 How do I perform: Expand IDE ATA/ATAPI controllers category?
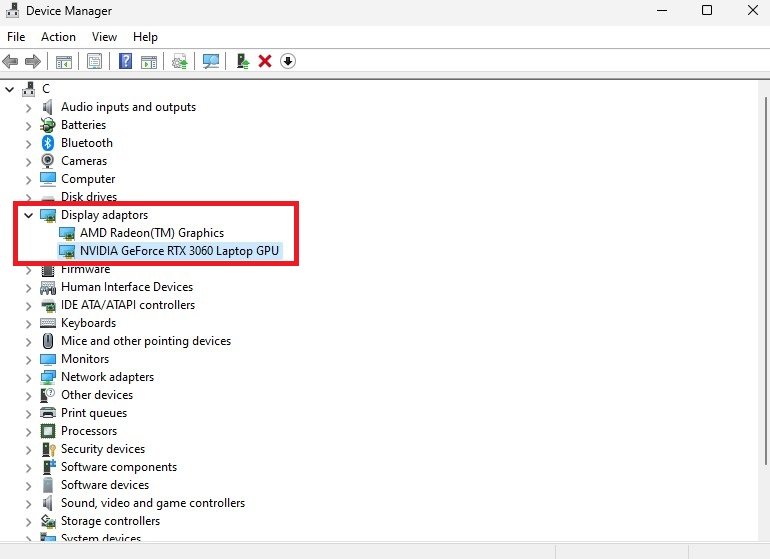click(x=28, y=306)
